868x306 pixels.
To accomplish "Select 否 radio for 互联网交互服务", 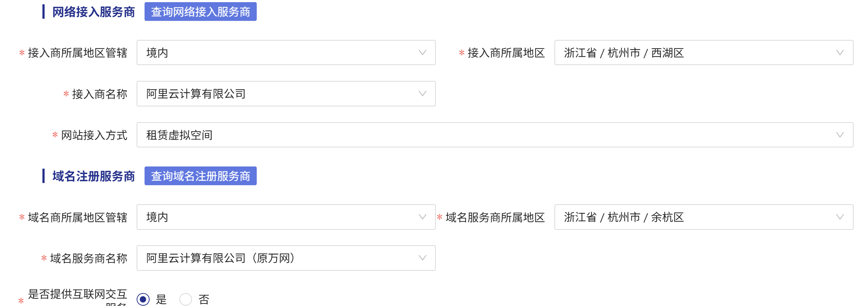I will [186, 299].
